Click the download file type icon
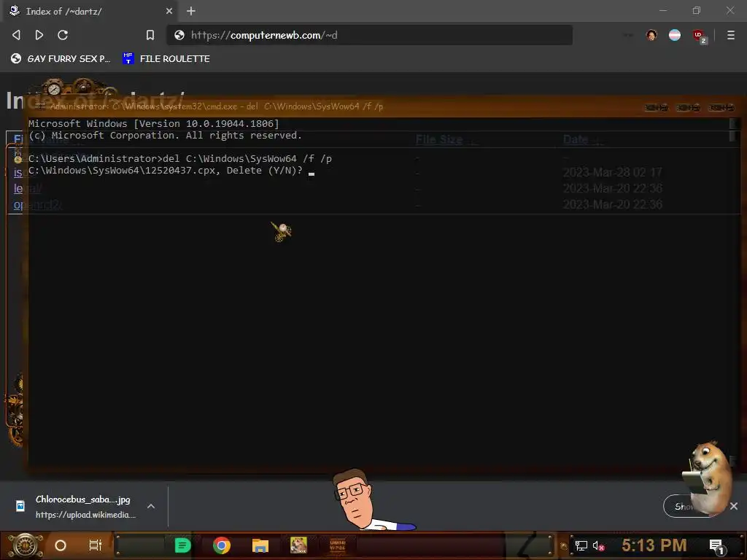The width and height of the screenshot is (747, 560). tap(20, 506)
